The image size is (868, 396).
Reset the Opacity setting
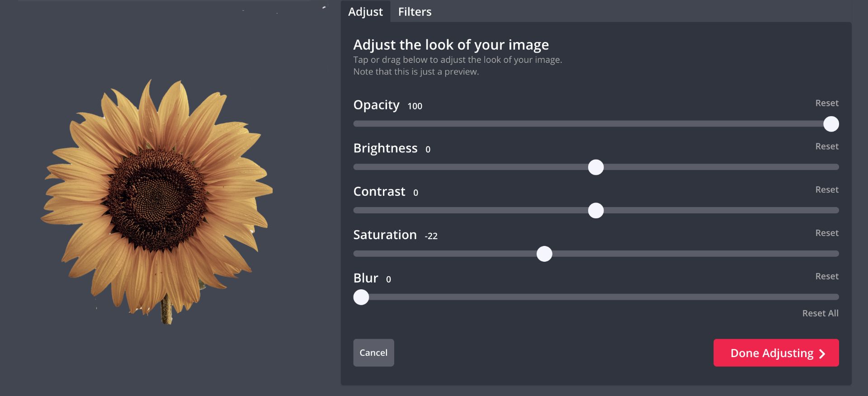[826, 103]
